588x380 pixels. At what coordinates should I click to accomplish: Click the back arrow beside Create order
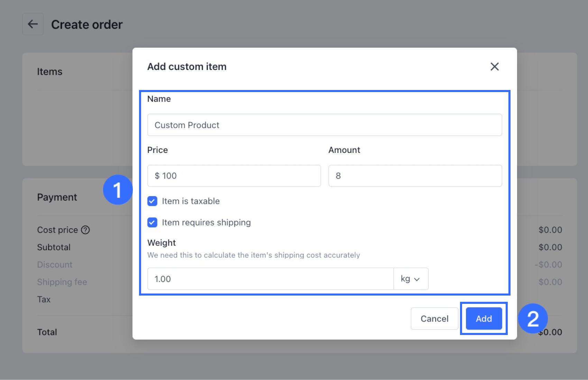[33, 24]
